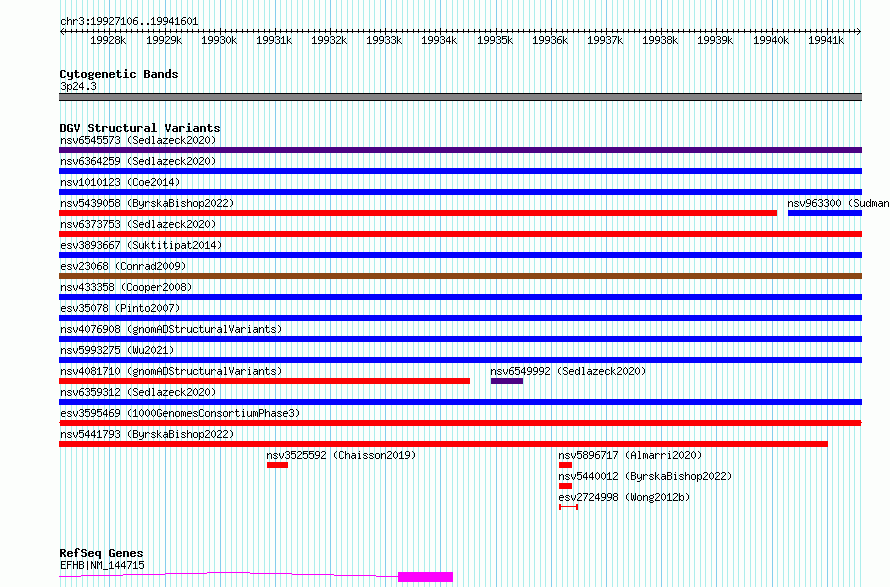Click the nsv6373753 (Sedlazeck2020) label

point(138,224)
